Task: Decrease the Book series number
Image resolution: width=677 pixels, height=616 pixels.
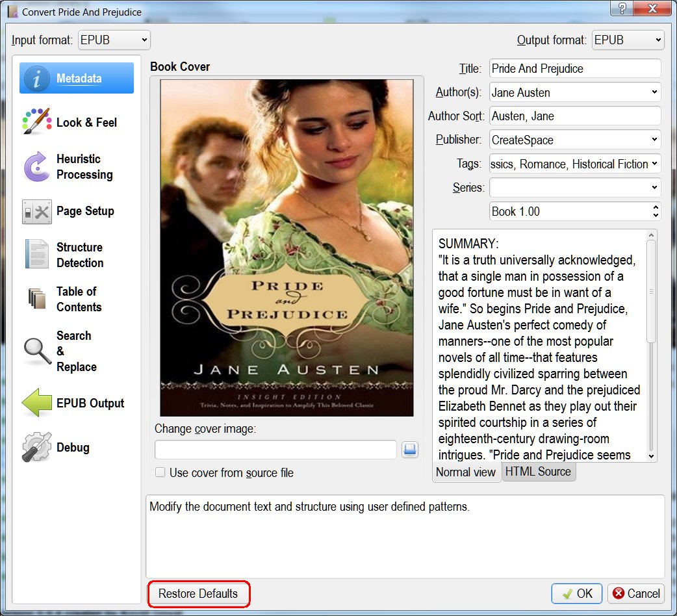Action: point(656,216)
